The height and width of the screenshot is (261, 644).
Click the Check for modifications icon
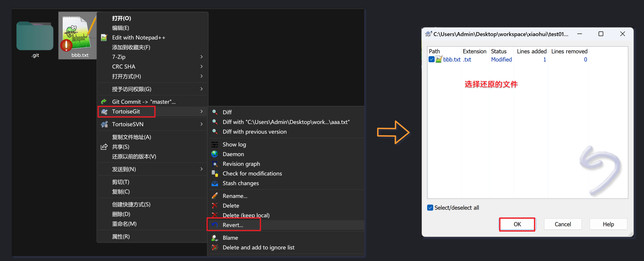215,174
